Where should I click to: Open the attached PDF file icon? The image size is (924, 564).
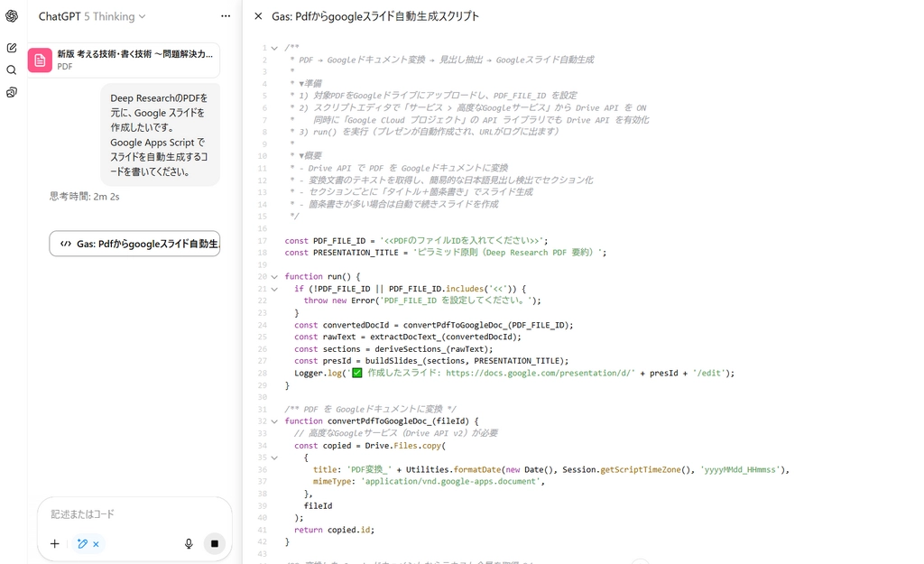[x=40, y=60]
